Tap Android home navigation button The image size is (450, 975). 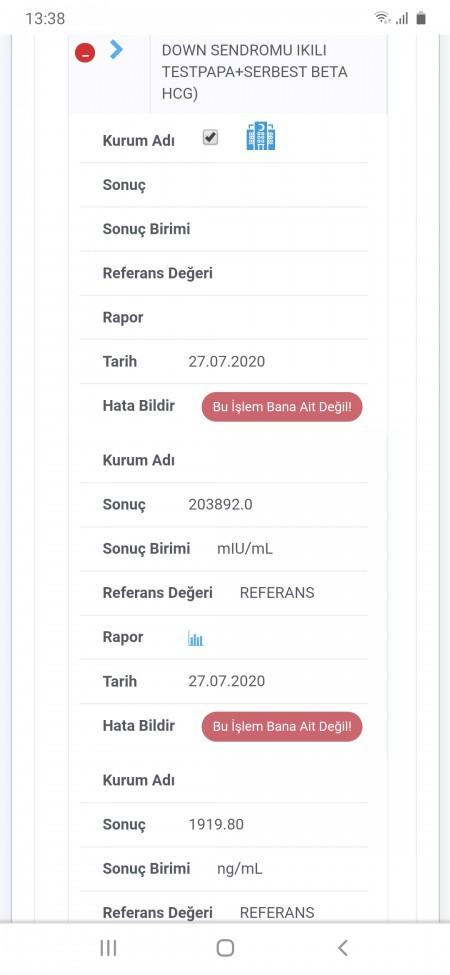point(225,948)
